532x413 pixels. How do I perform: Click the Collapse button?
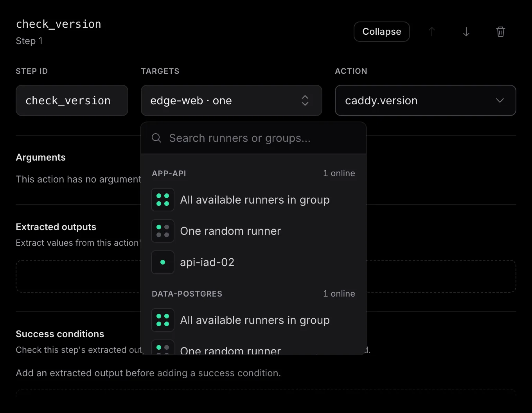pos(382,32)
